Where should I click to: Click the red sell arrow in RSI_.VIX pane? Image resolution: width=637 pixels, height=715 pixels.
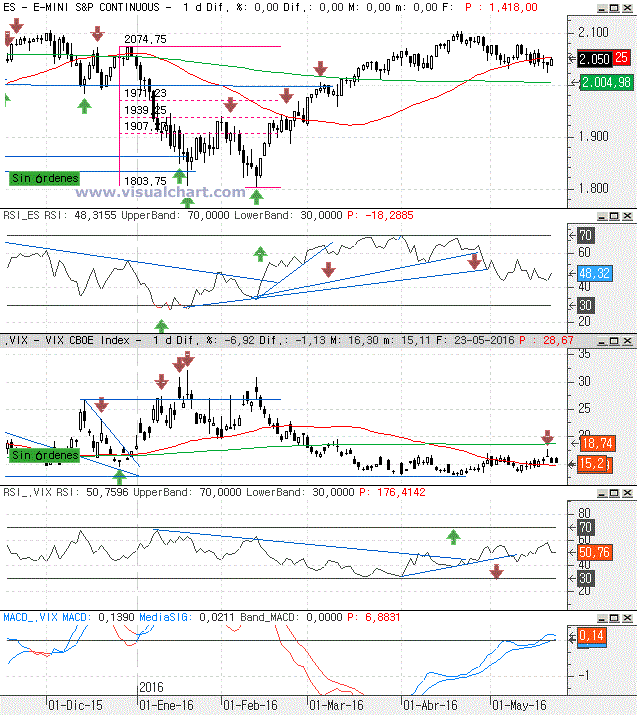497,571
